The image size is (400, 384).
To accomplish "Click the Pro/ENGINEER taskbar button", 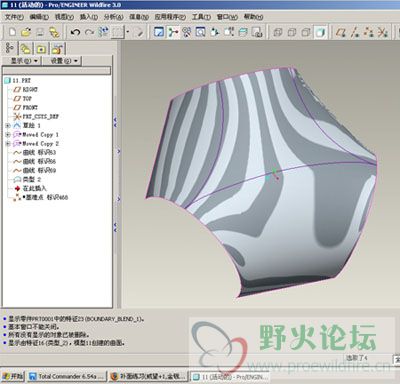I will (x=230, y=377).
